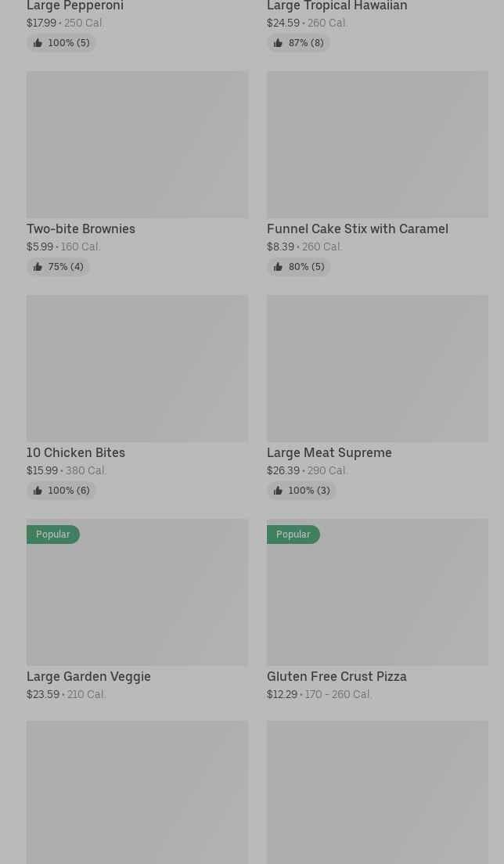Image resolution: width=504 pixels, height=864 pixels.
Task: Open Funnel Cake Stix with Caramel title
Action: coord(357,229)
